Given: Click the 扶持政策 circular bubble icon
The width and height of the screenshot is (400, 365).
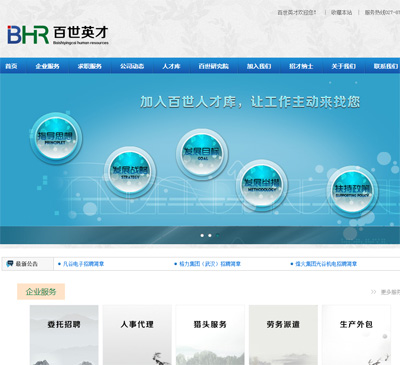Looking at the screenshot, I should pos(352,191).
